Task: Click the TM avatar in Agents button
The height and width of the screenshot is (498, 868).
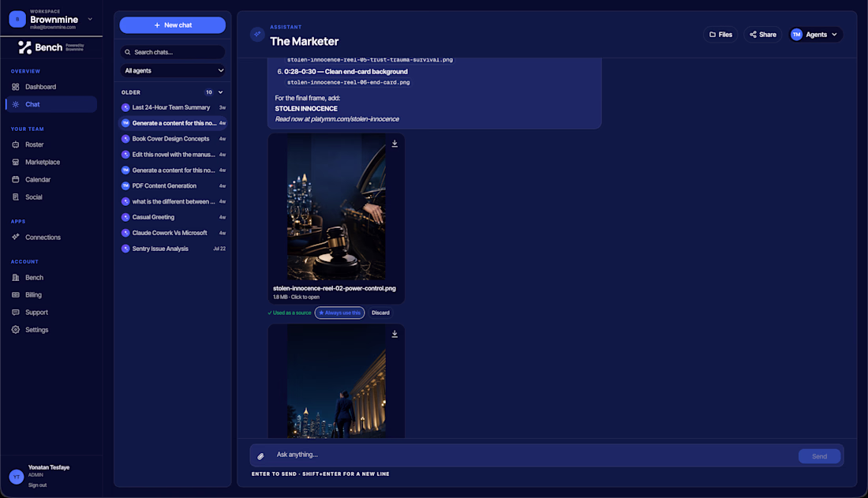Action: click(x=797, y=35)
